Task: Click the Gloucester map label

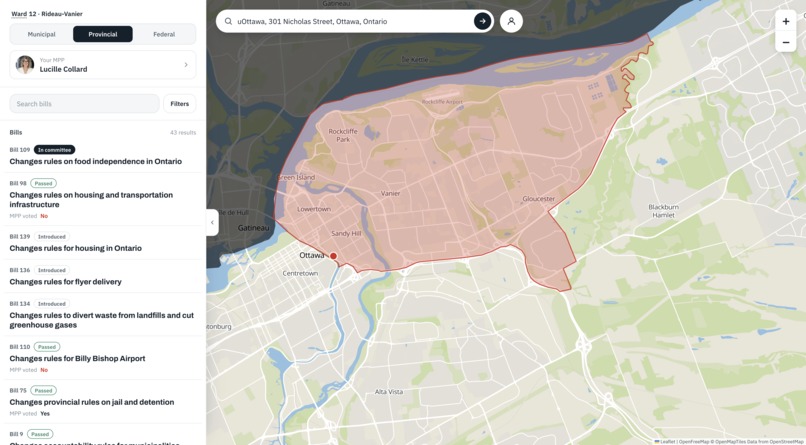Action: [x=539, y=199]
